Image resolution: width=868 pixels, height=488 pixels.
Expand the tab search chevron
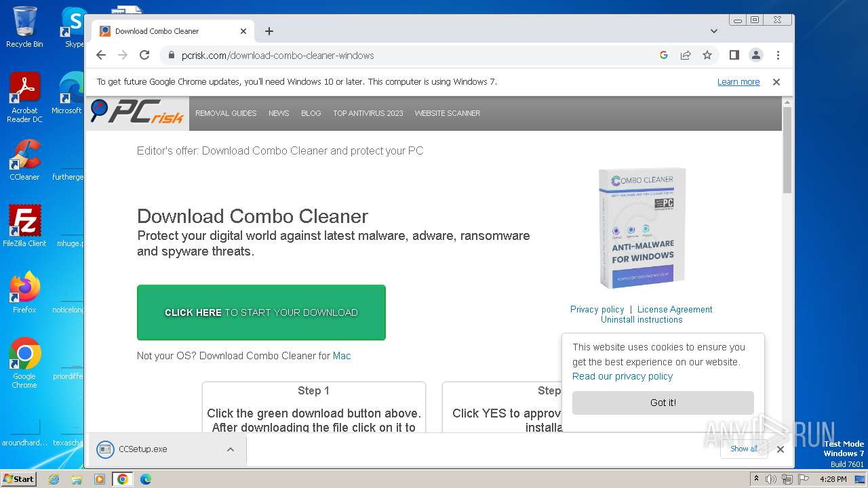click(714, 31)
